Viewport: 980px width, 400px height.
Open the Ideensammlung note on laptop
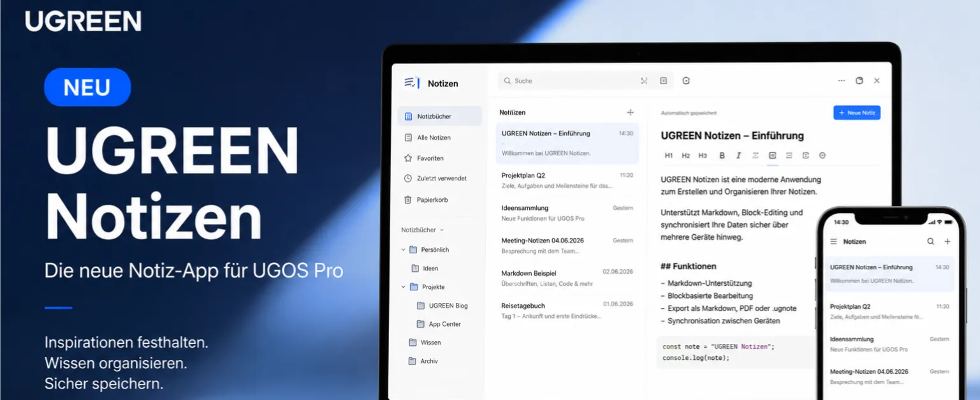pos(567,212)
